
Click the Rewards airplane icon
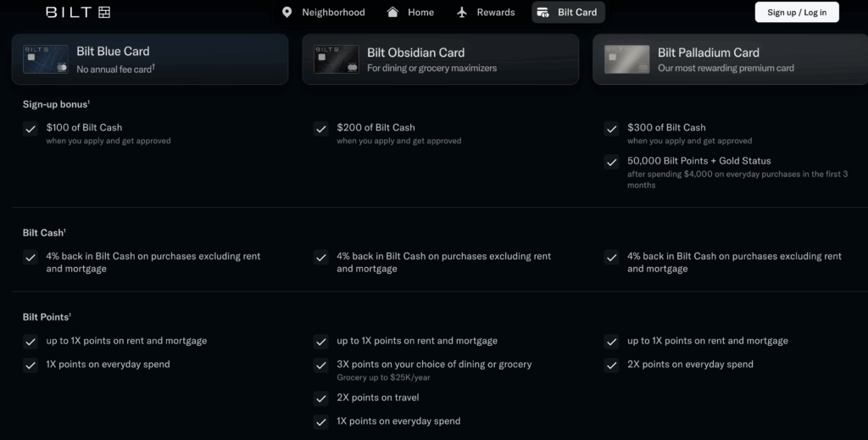(462, 12)
